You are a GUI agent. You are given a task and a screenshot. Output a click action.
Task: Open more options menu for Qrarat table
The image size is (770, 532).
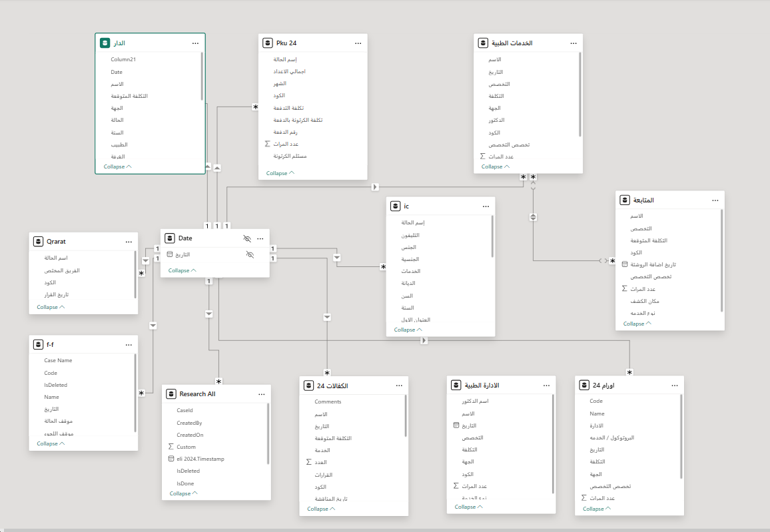tap(129, 242)
